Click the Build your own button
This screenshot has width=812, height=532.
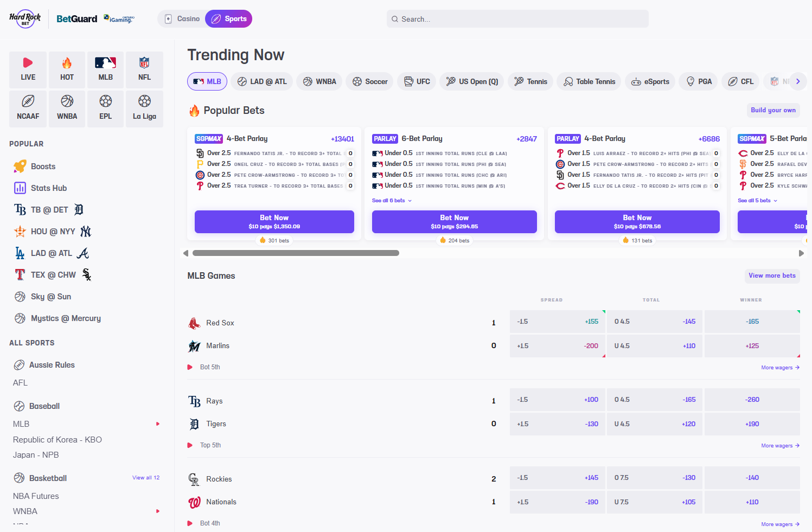point(773,110)
